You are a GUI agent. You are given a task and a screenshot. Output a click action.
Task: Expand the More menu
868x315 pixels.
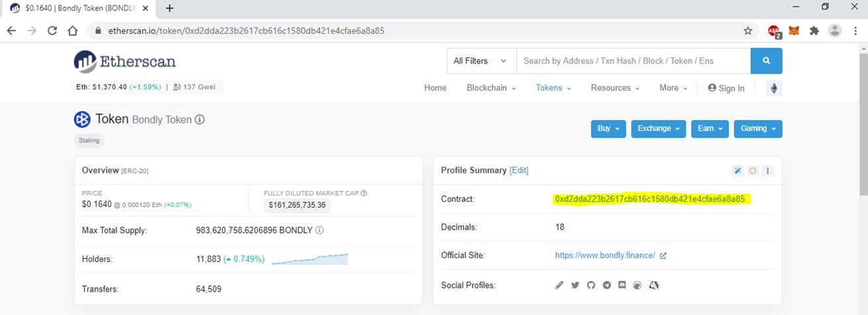click(673, 88)
